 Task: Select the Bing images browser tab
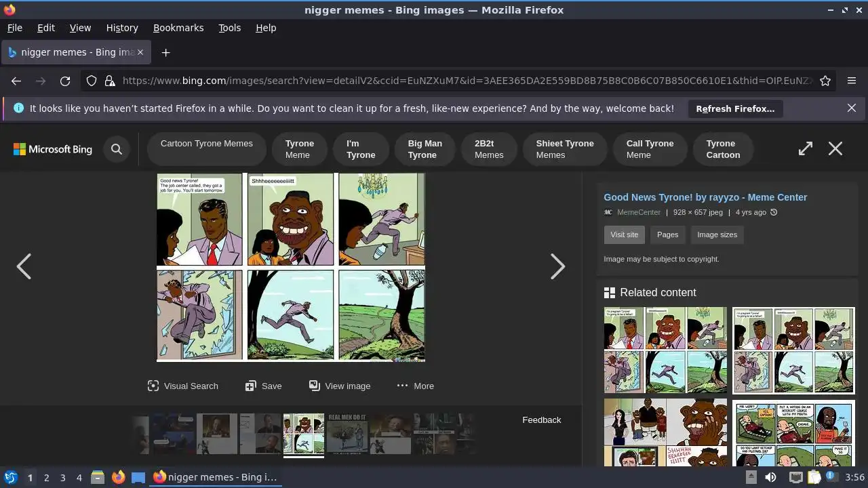tap(76, 52)
